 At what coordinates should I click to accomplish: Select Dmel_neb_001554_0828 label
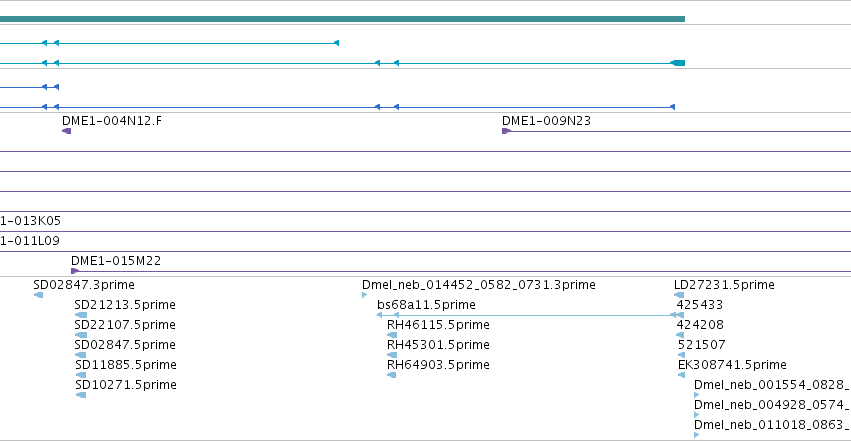tap(772, 385)
